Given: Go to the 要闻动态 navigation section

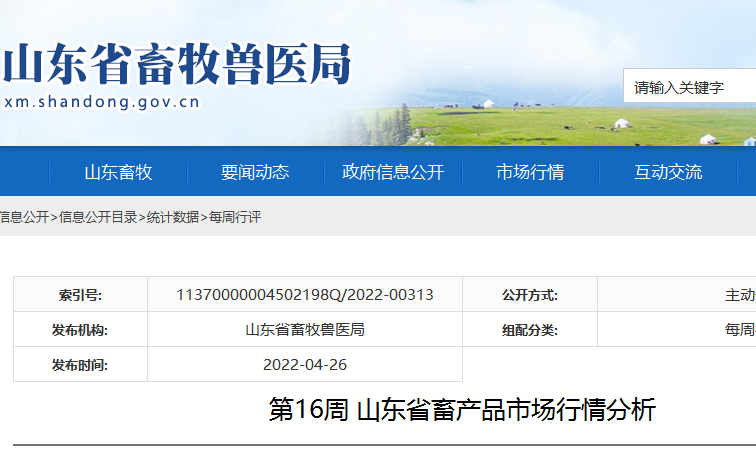Looking at the screenshot, I should tap(255, 172).
